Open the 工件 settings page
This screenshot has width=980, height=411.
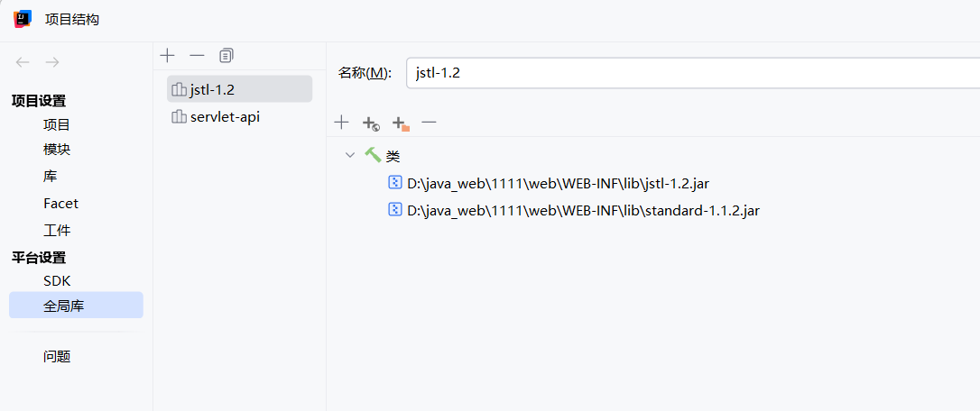[57, 231]
